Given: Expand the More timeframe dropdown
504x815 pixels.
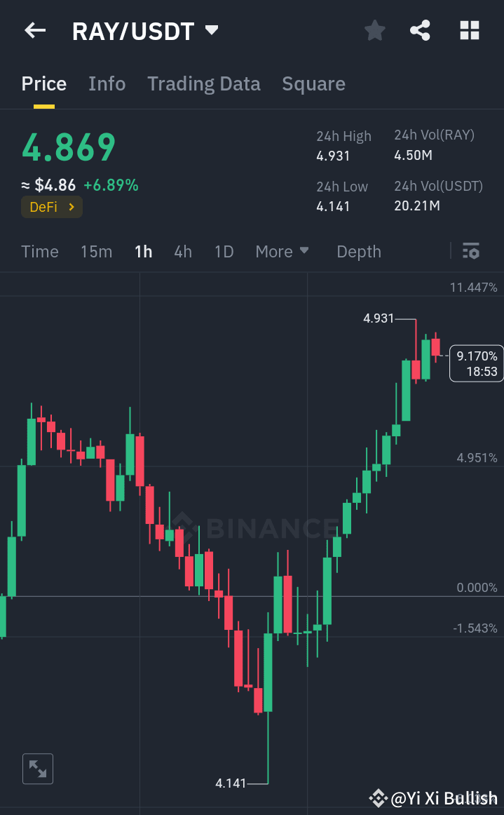Looking at the screenshot, I should (282, 251).
